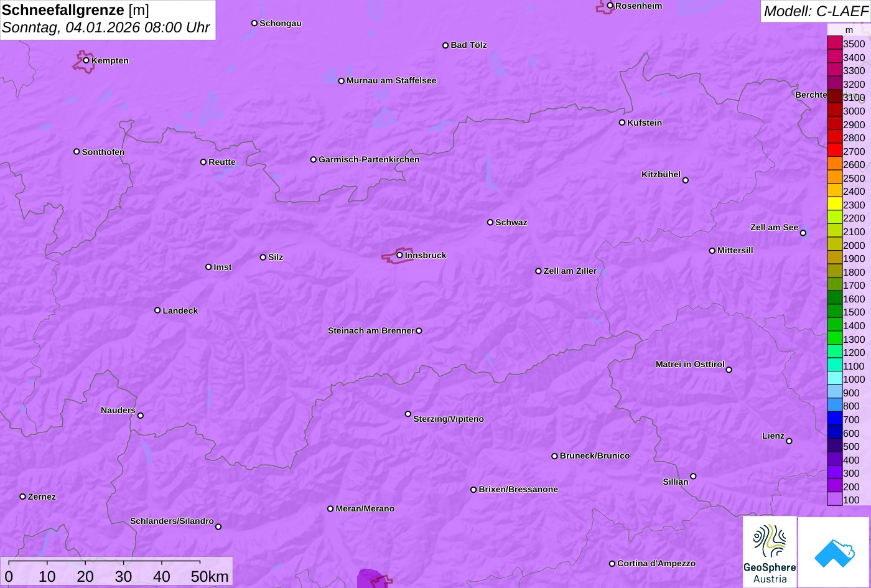871x588 pixels.
Task: Select the Kempten city marker
Action: [x=86, y=60]
